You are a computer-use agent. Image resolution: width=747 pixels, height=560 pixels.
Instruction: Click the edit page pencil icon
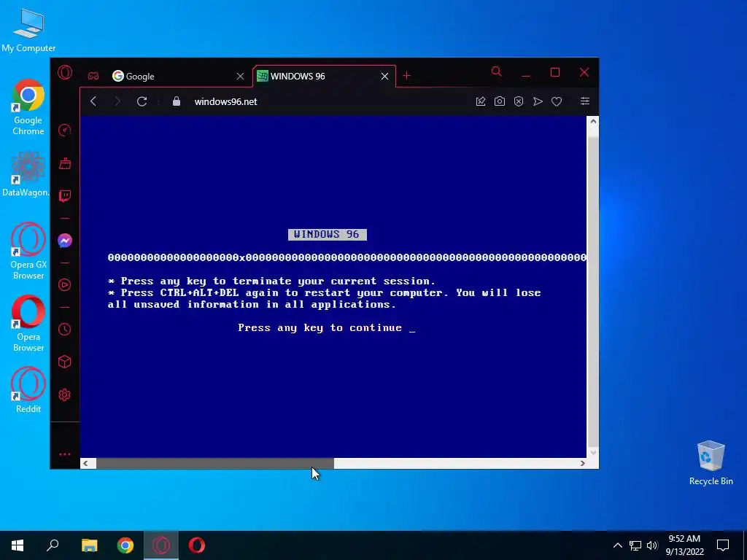(x=481, y=101)
